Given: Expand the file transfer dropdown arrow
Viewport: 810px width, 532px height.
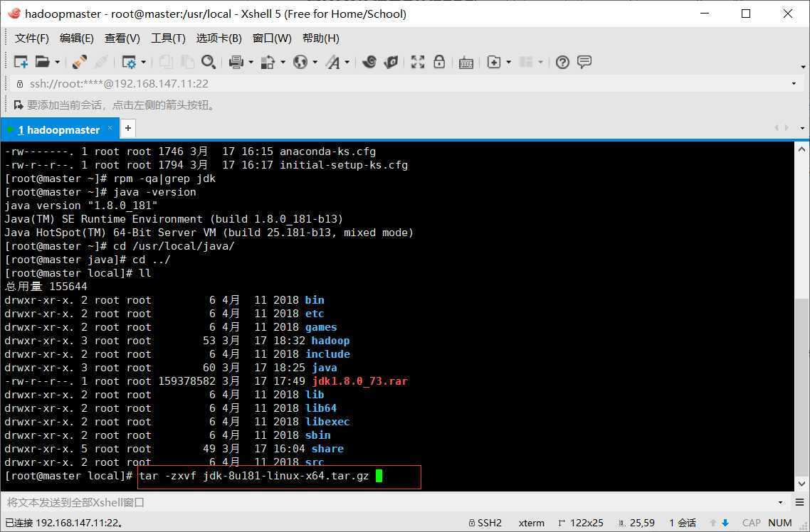Looking at the screenshot, I should [283, 63].
